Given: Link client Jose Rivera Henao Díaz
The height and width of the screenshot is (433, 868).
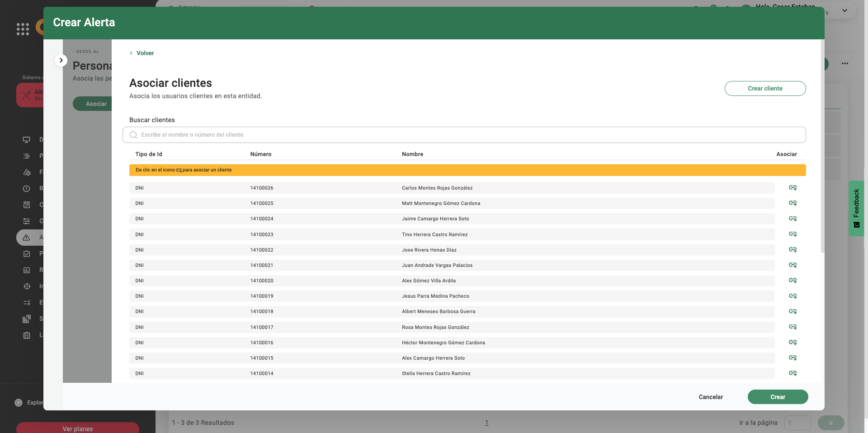Looking at the screenshot, I should (793, 250).
